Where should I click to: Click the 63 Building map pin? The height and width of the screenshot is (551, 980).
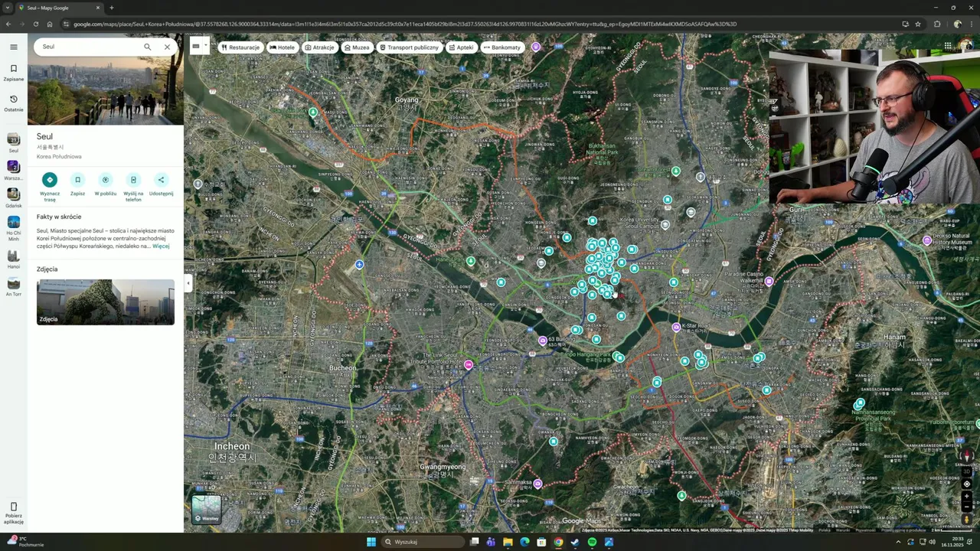coord(543,341)
